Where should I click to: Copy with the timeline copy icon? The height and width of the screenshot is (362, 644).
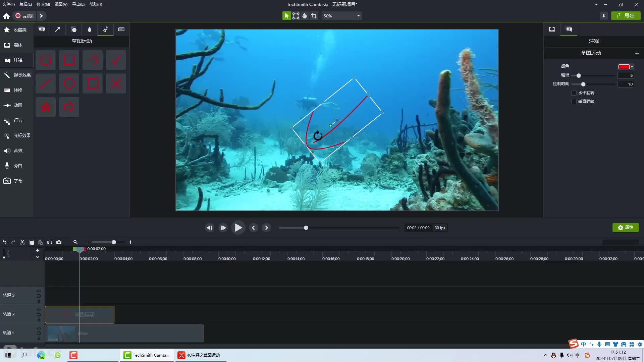[x=32, y=242]
